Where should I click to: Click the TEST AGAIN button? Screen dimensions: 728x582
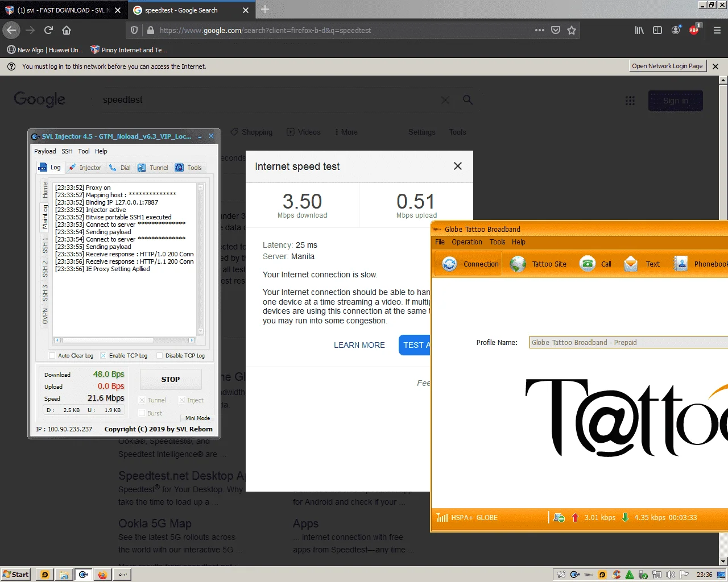pos(415,345)
